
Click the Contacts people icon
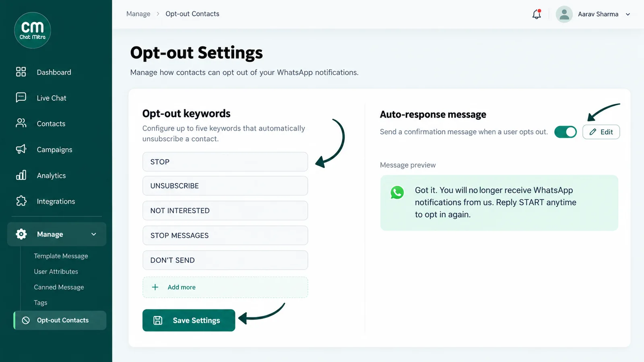coord(21,123)
